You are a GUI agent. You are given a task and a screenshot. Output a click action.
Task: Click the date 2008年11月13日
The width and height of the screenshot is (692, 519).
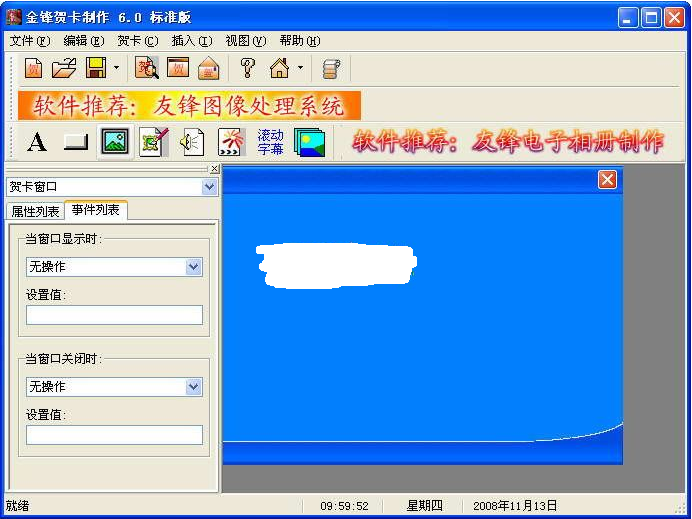pos(515,506)
